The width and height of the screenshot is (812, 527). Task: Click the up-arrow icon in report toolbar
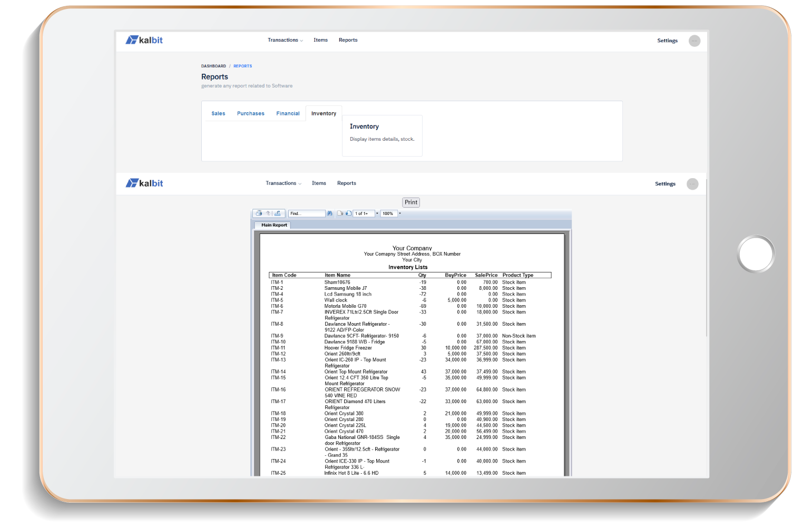click(x=268, y=213)
